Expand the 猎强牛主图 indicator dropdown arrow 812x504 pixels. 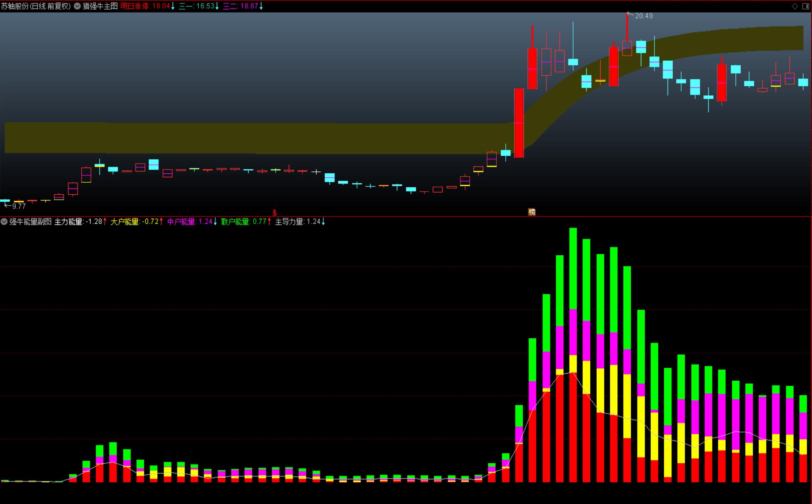coord(77,6)
